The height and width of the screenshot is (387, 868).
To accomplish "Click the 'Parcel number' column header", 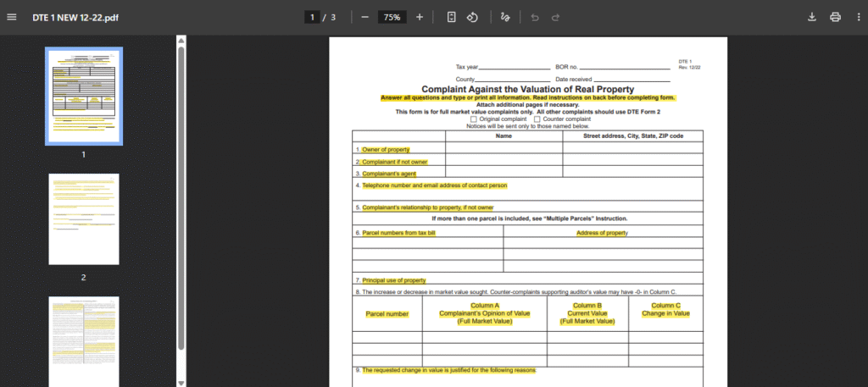I will (x=387, y=314).
